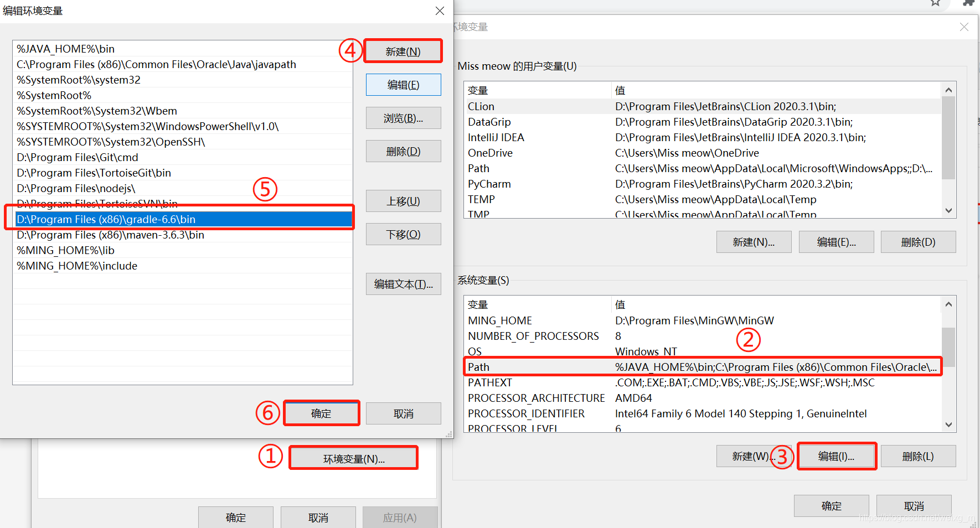The image size is (980, 528).
Task: Click the system variables scrollbar up arrow
Action: tap(948, 304)
